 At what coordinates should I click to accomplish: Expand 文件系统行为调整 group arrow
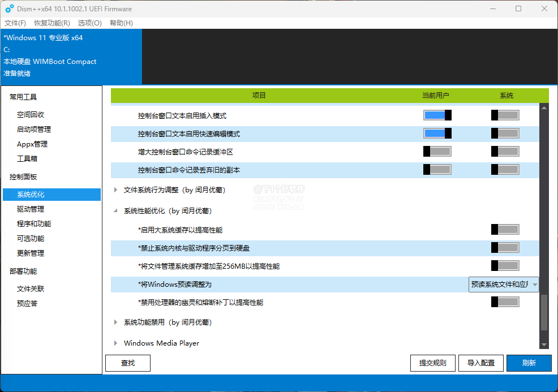click(x=115, y=190)
